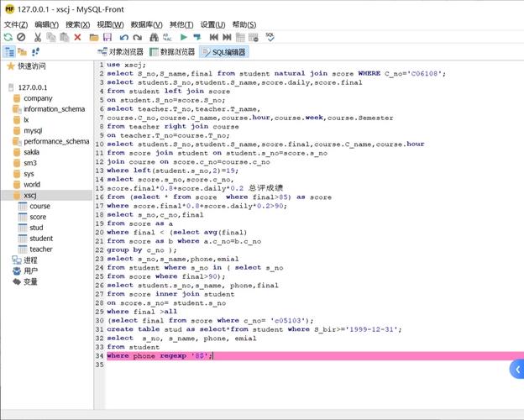Select the mysql database
Image resolution: width=524 pixels, height=420 pixels.
point(33,131)
